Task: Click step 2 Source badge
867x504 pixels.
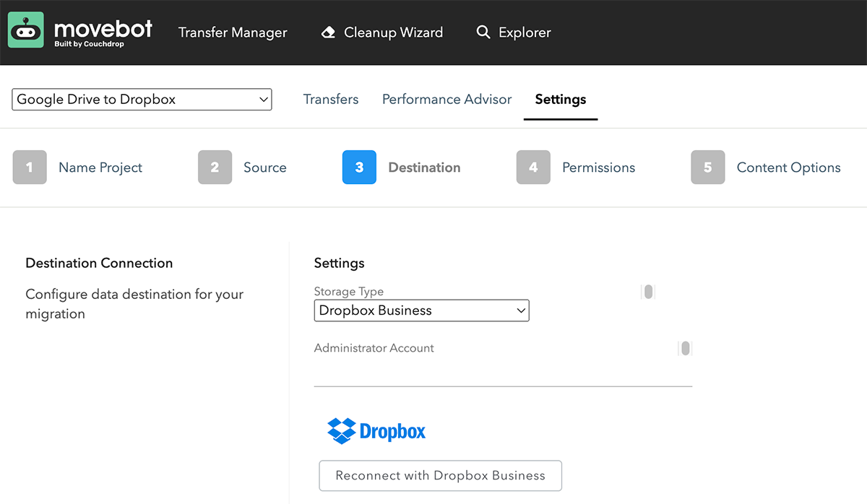Action: [x=215, y=167]
